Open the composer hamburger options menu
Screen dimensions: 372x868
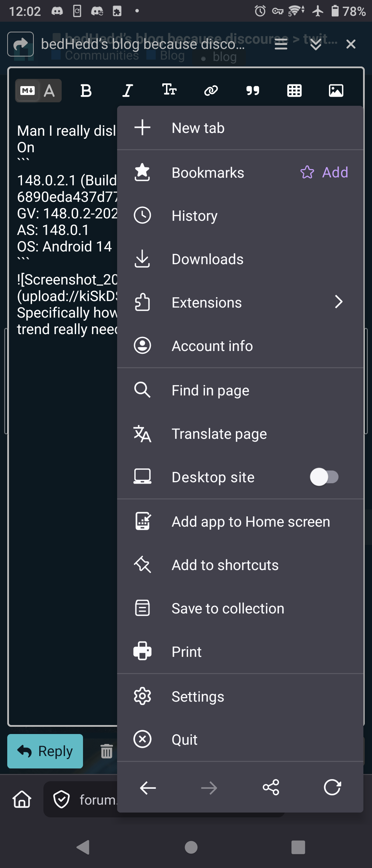point(281,44)
